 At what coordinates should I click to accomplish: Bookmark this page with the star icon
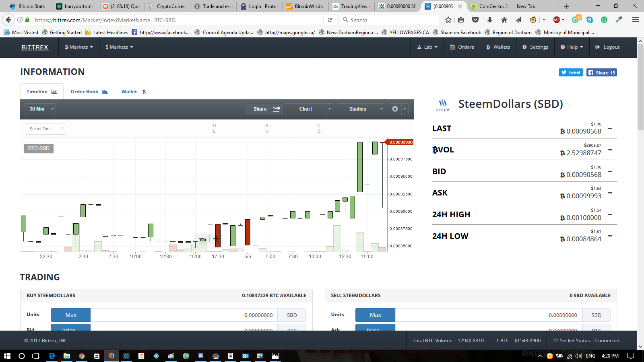(448, 20)
